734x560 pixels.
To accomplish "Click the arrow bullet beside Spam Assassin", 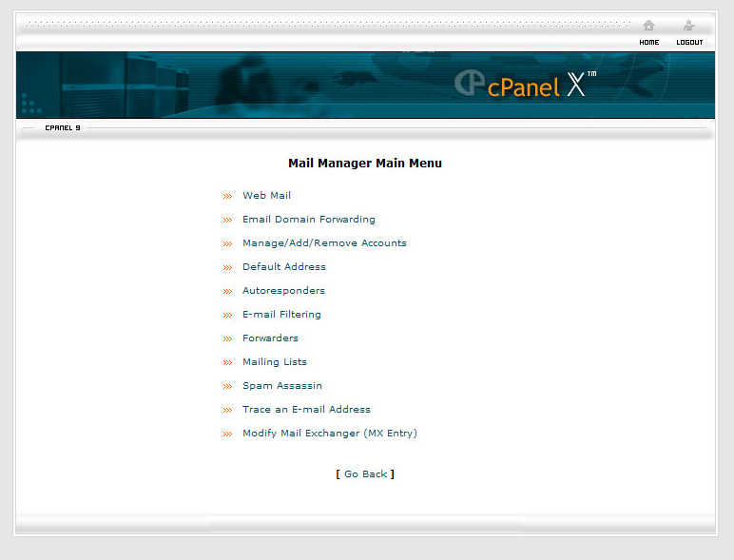I will tap(227, 387).
